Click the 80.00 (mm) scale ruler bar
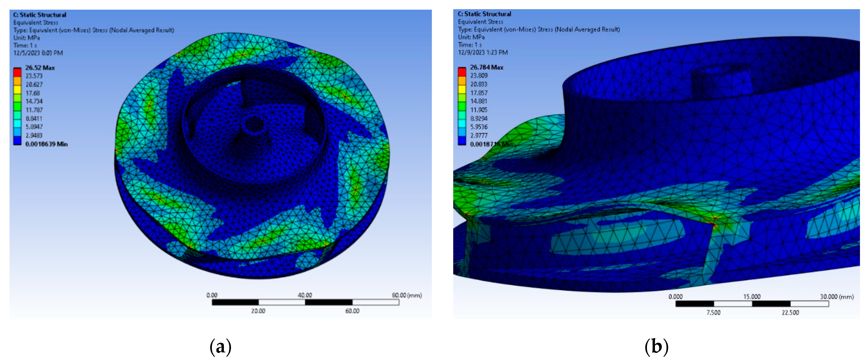The width and height of the screenshot is (868, 363). pyautogui.click(x=305, y=302)
